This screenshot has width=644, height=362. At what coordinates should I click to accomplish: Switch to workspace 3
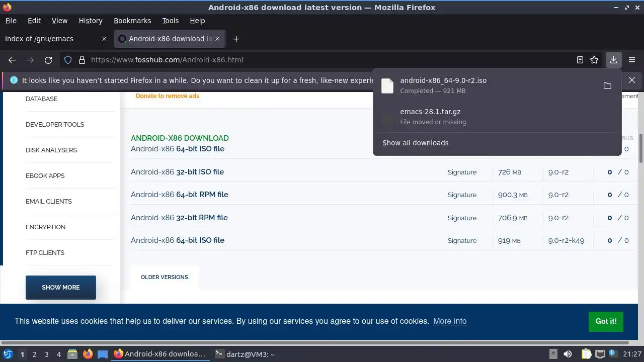[46, 354]
